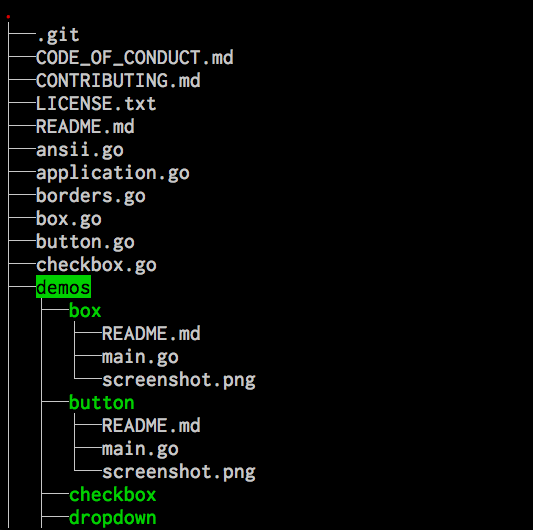The width and height of the screenshot is (533, 530).
Task: Collapse the green button directory
Action: (102, 403)
